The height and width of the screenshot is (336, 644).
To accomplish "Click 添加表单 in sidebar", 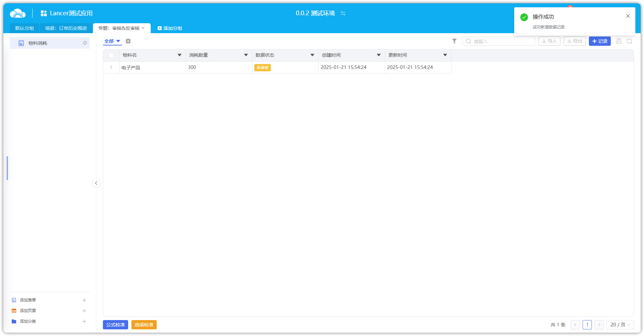I will coord(28,300).
